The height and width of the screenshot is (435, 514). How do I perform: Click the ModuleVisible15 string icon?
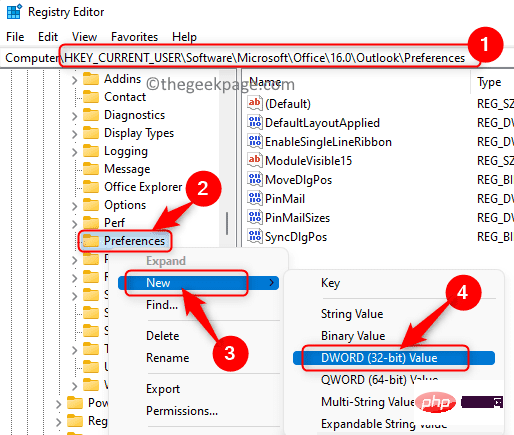[255, 160]
